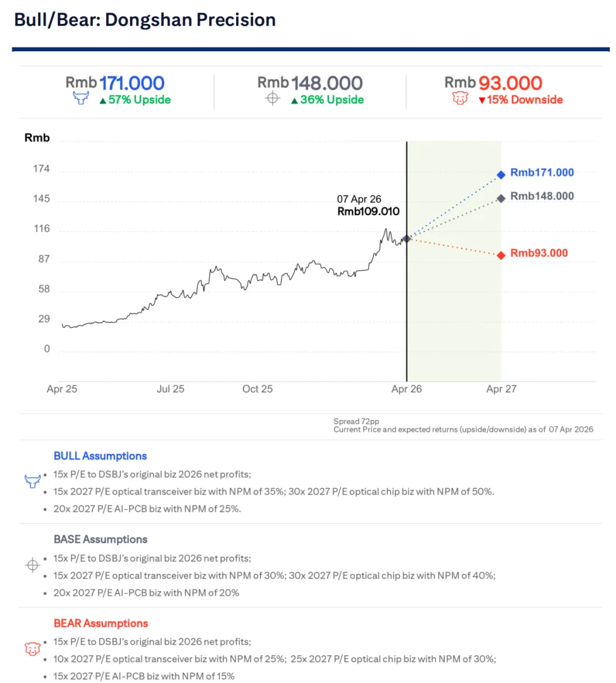The width and height of the screenshot is (616, 683).
Task: Click the Bull/Bear: Dongshan Precision title
Action: (x=145, y=20)
